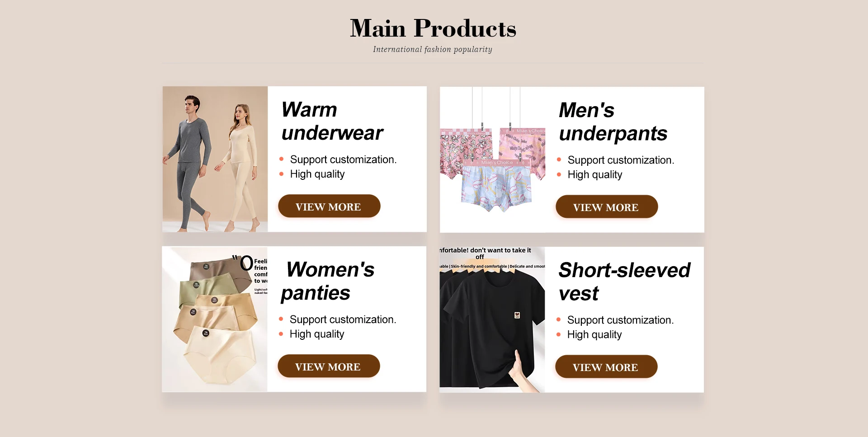The height and width of the screenshot is (437, 868).
Task: Click VIEW MORE under Short-sleeved vest
Action: pyautogui.click(x=606, y=367)
